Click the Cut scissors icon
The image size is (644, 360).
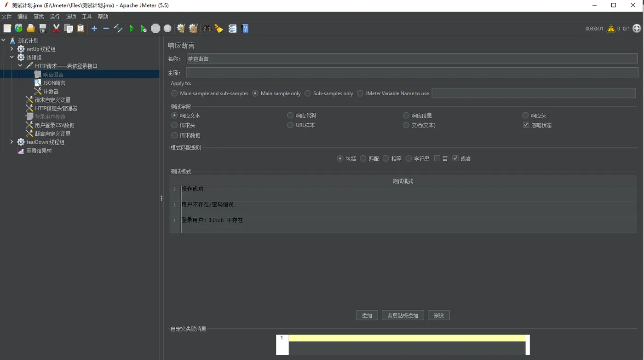pyautogui.click(x=57, y=29)
